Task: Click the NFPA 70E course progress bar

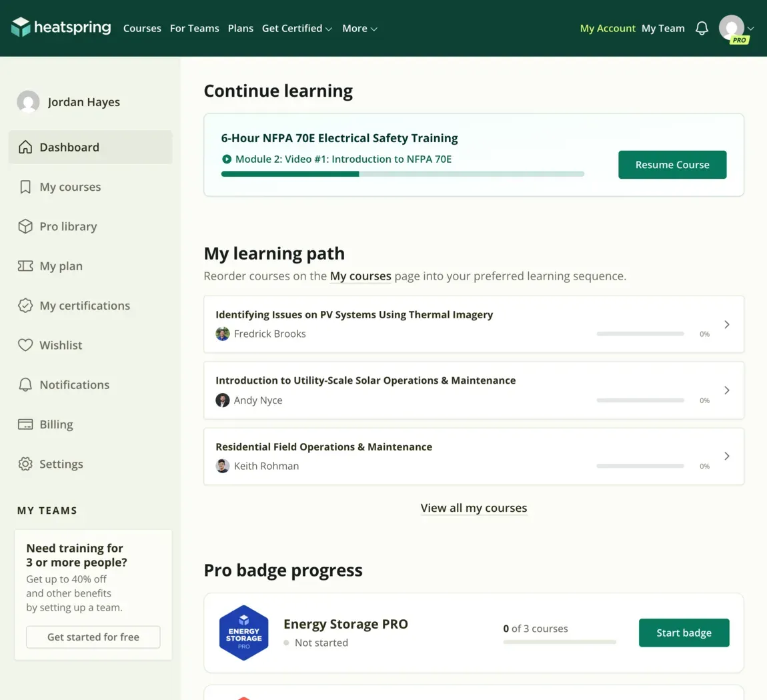Action: point(403,173)
